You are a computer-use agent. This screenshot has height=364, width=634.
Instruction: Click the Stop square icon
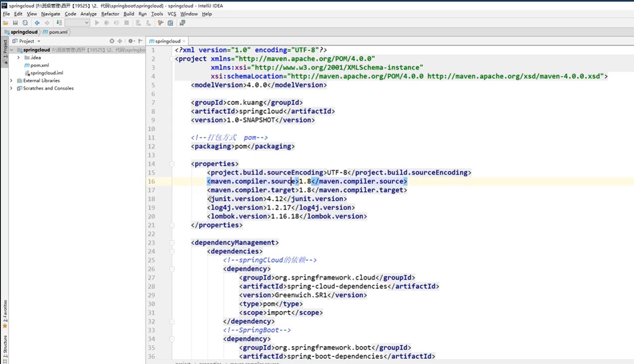click(x=126, y=23)
